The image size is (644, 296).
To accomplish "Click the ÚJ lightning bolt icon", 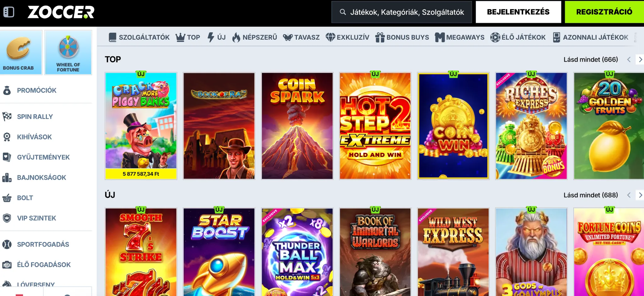I will click(211, 37).
